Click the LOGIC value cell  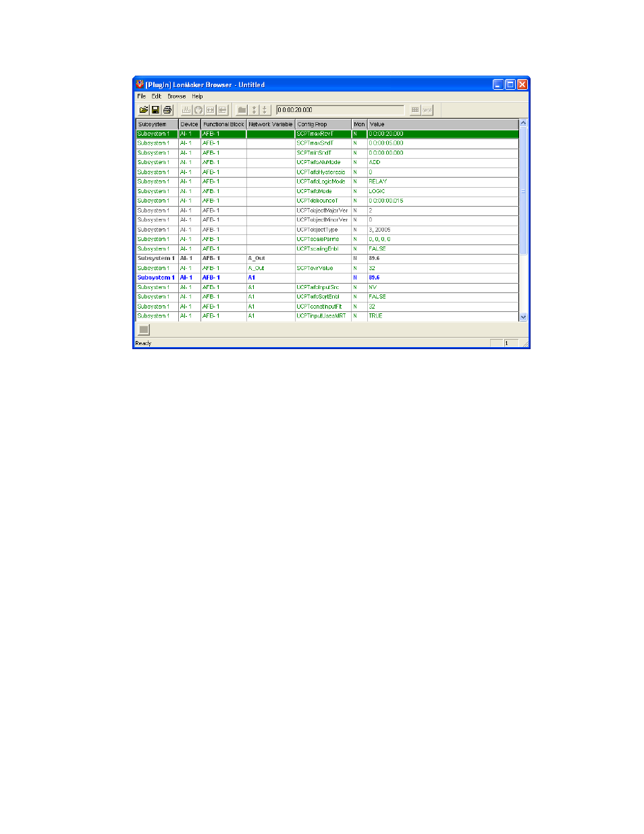point(443,191)
